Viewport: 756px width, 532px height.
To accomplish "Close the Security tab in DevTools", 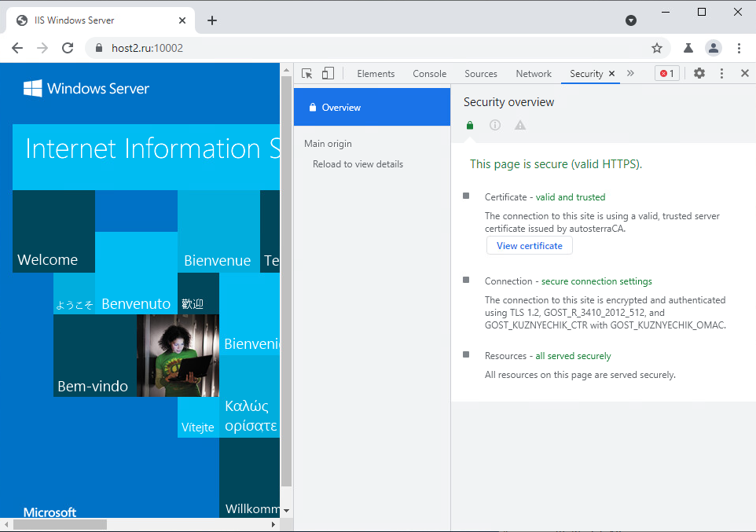I will [611, 74].
